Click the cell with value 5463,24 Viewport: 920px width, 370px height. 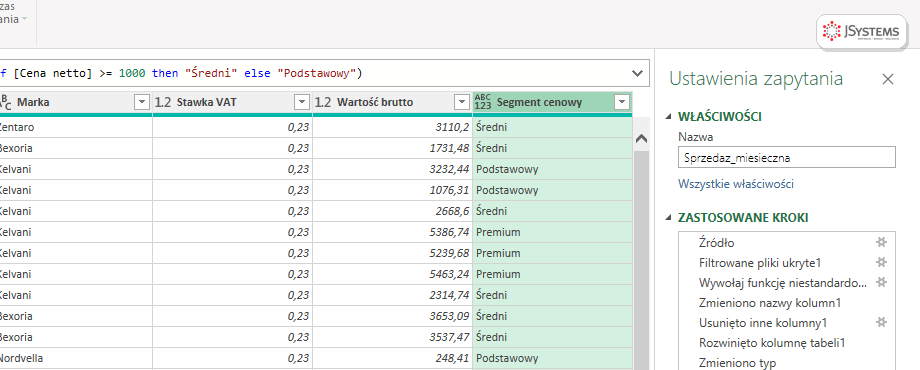393,274
